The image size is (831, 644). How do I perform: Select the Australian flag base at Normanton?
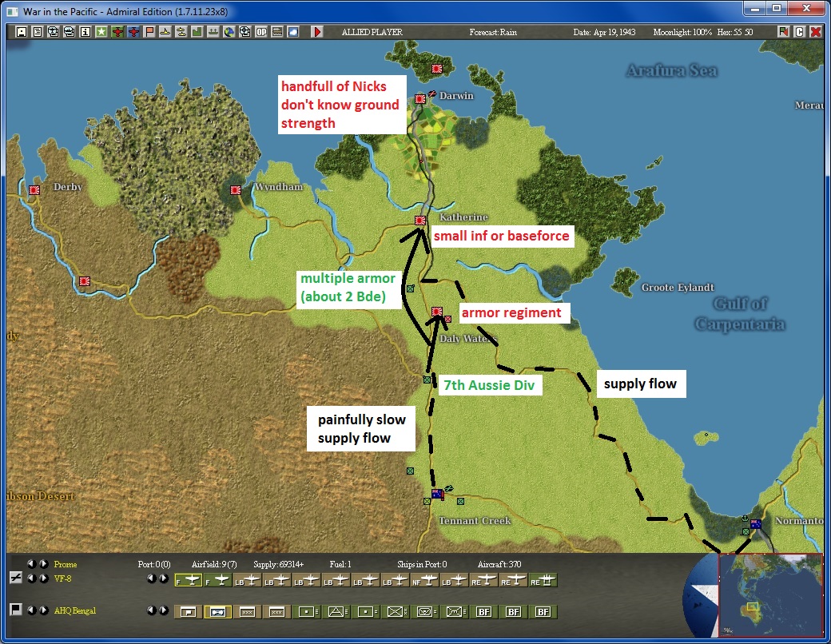pyautogui.click(x=756, y=523)
